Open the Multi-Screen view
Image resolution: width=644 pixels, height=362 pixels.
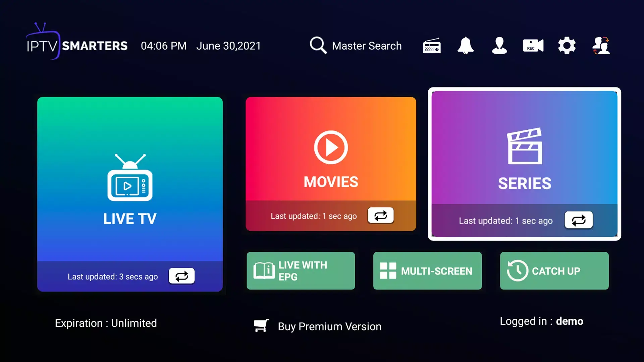pyautogui.click(x=427, y=270)
